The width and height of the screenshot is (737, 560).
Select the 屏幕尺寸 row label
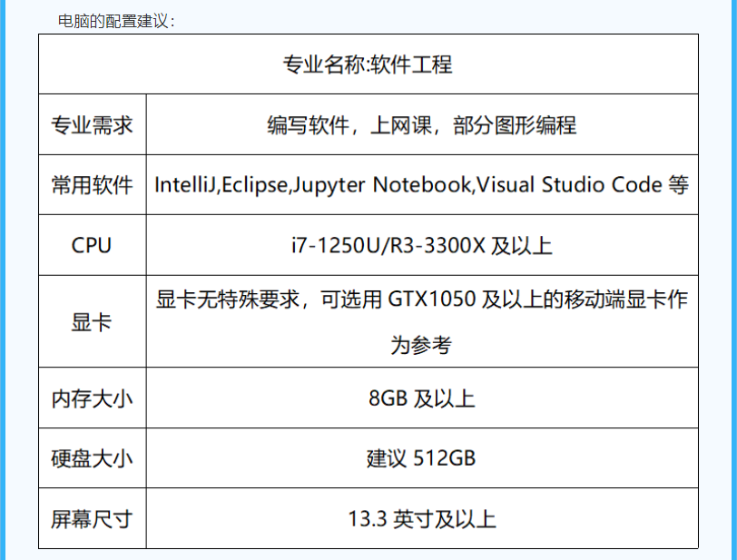pyautogui.click(x=92, y=519)
